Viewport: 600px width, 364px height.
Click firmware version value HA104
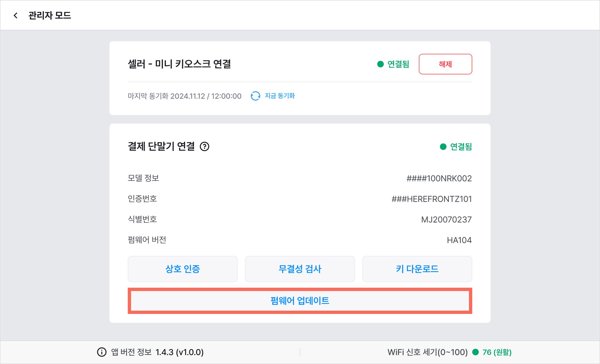[x=459, y=240]
